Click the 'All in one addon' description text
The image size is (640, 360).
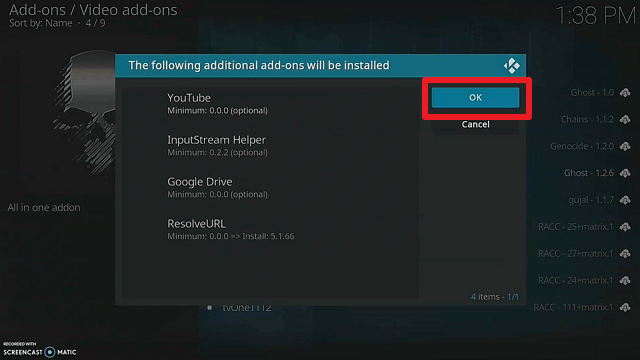coord(44,207)
